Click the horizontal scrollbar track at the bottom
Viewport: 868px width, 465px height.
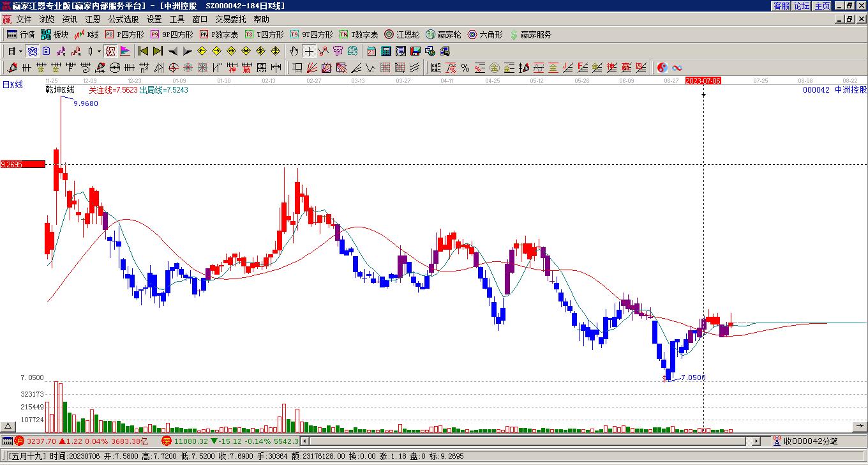click(x=530, y=441)
